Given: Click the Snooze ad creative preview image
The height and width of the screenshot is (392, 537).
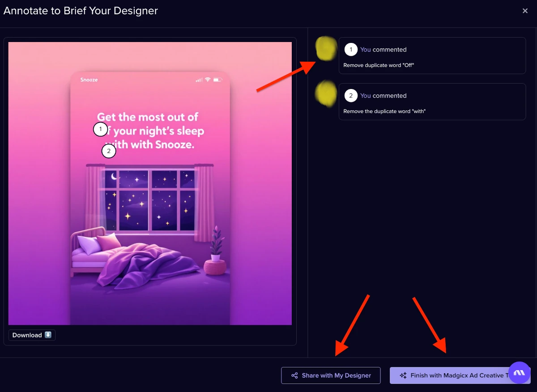Looking at the screenshot, I should (150, 183).
